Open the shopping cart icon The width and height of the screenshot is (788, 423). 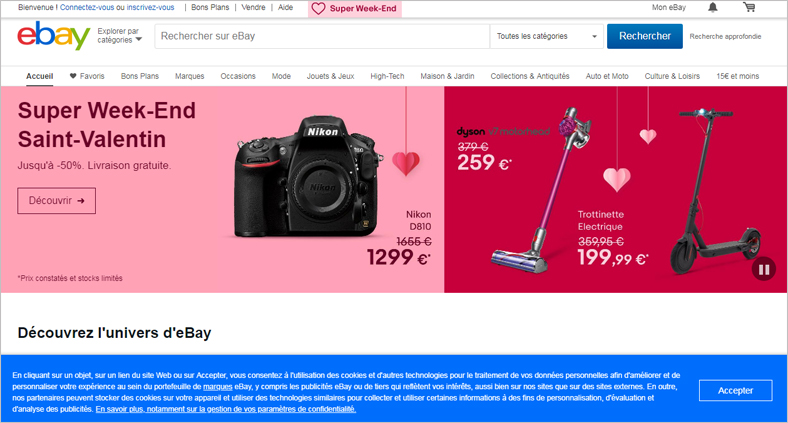click(x=749, y=7)
